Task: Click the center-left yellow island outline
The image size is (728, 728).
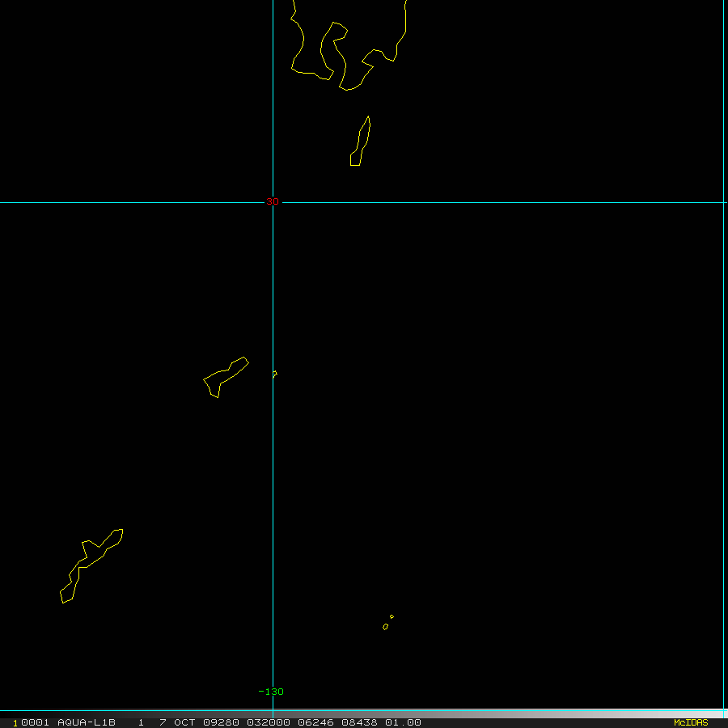Action: coord(226,377)
